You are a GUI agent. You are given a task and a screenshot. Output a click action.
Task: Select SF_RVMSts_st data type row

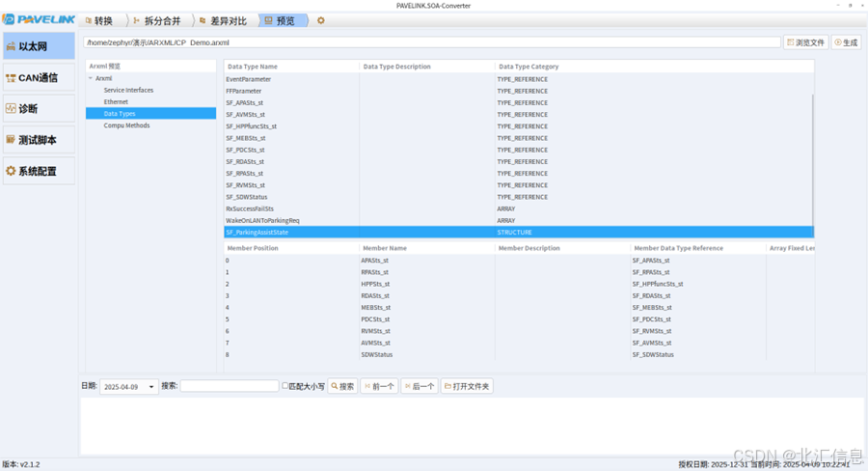518,185
